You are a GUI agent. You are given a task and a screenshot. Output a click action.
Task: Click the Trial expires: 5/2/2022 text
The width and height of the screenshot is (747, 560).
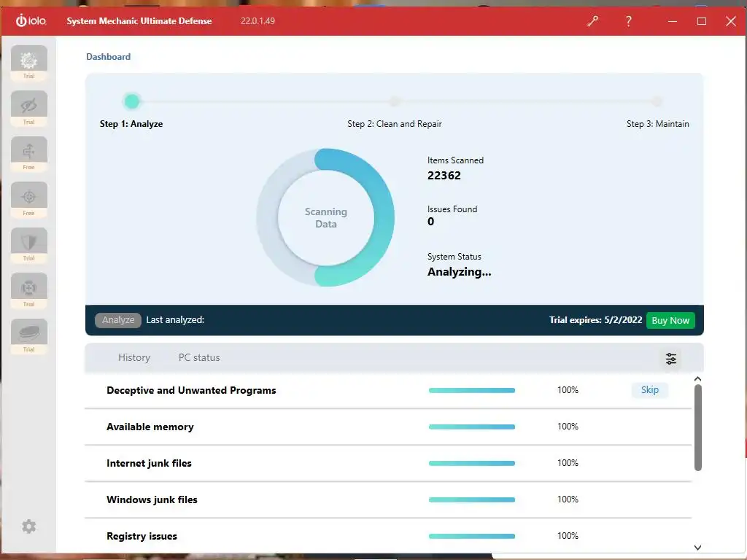coord(595,320)
